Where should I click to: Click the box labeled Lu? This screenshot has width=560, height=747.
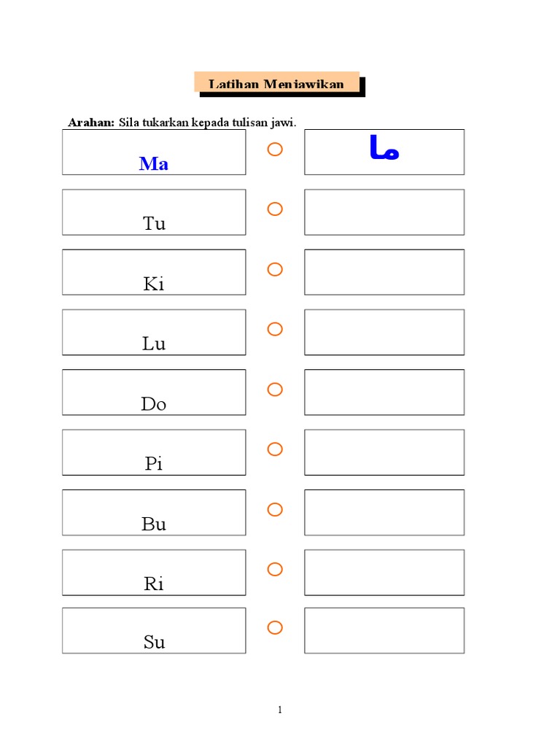[154, 333]
